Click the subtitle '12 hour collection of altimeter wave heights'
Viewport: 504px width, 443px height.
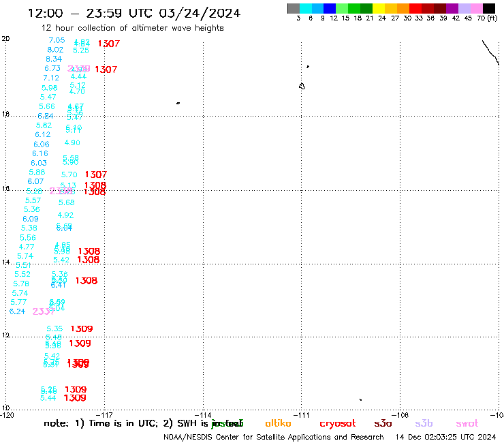(x=132, y=28)
